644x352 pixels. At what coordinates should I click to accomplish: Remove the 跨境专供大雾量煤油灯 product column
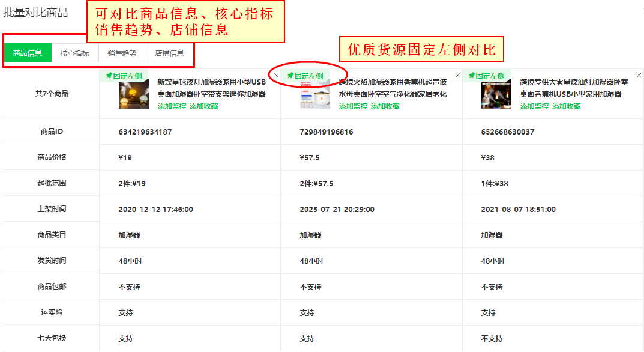(639, 75)
